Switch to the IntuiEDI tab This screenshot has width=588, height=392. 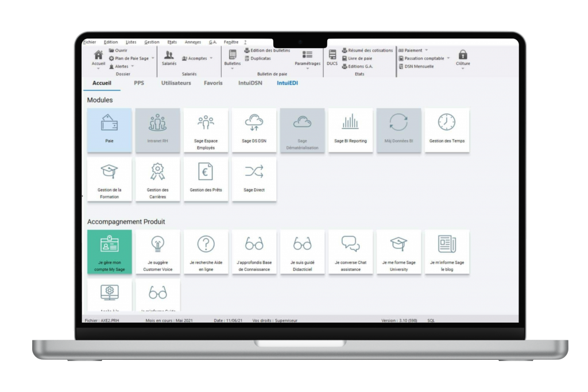287,83
